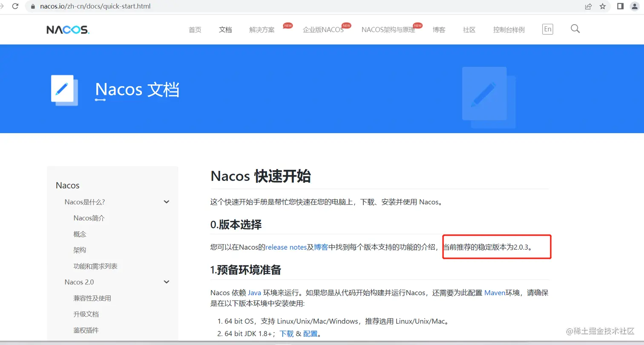Select 升级文档 in the sidebar

86,314
